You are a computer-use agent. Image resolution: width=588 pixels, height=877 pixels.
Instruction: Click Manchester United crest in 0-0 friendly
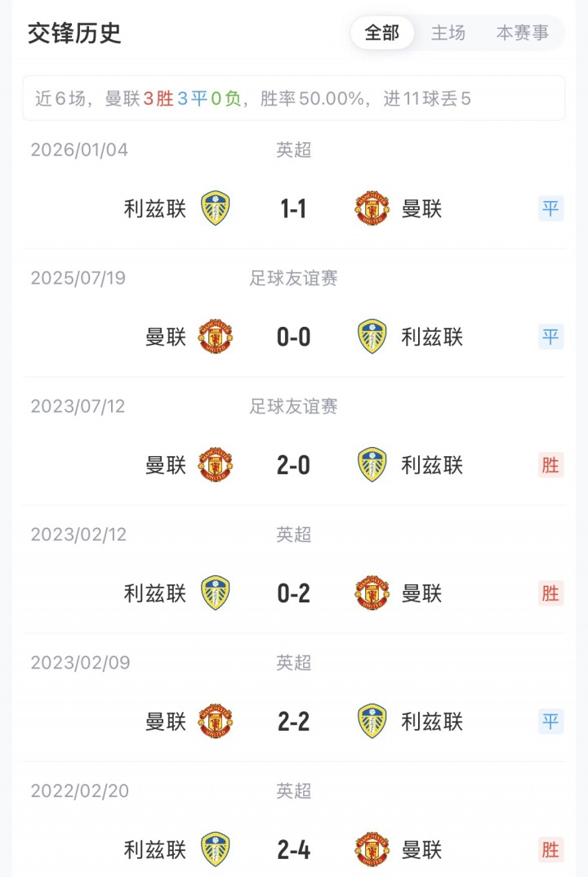[216, 337]
